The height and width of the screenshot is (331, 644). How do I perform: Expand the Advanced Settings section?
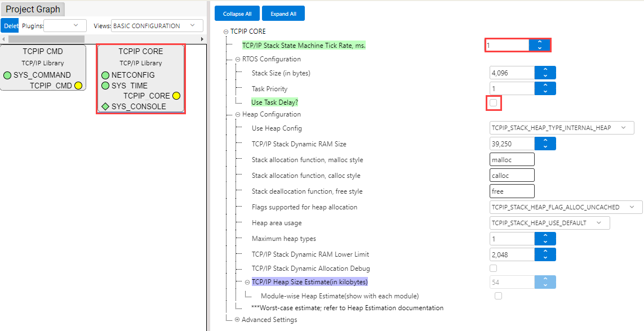coord(238,320)
